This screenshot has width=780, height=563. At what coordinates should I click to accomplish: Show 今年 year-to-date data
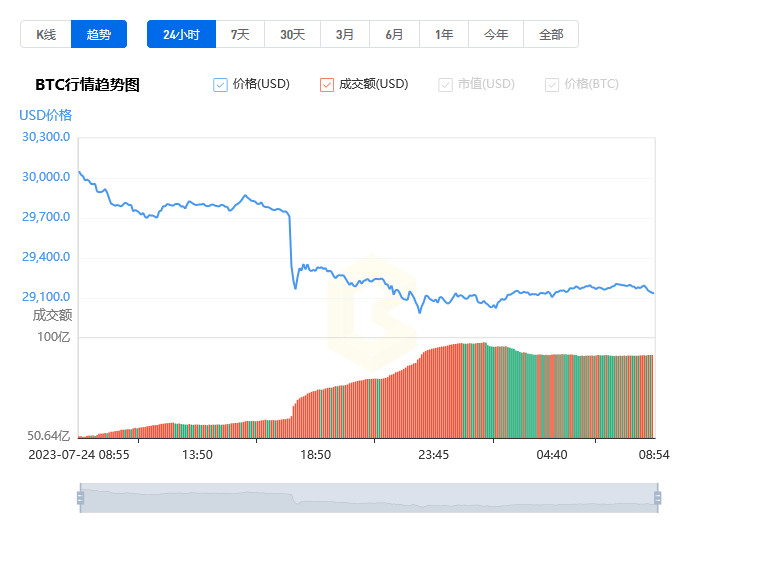496,34
